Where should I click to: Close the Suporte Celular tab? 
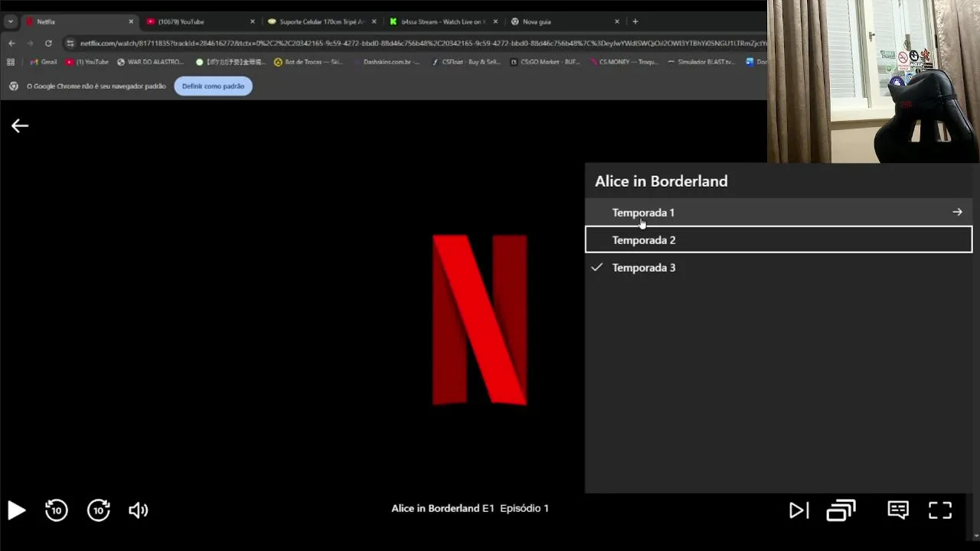pyautogui.click(x=374, y=21)
